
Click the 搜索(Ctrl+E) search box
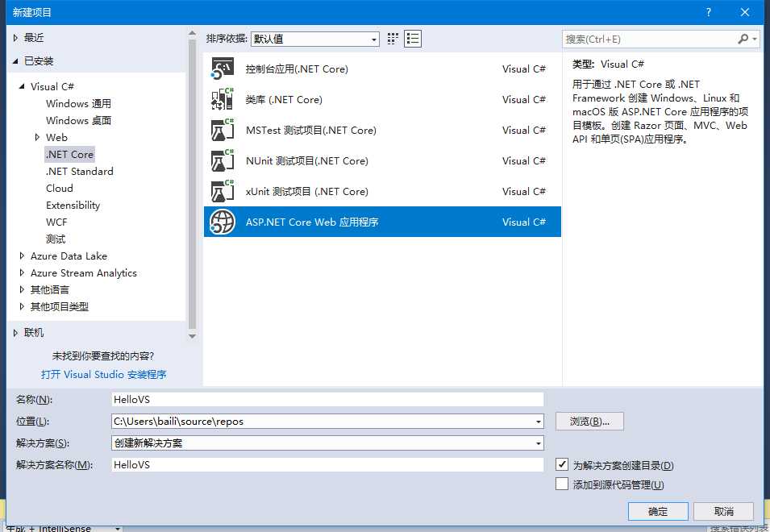tap(650, 39)
